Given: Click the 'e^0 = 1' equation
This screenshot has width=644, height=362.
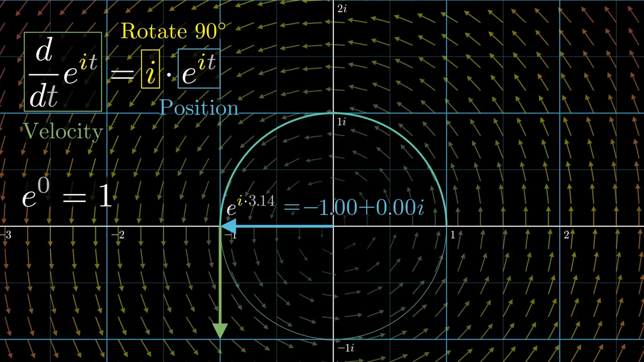Looking at the screenshot, I should point(67,193).
